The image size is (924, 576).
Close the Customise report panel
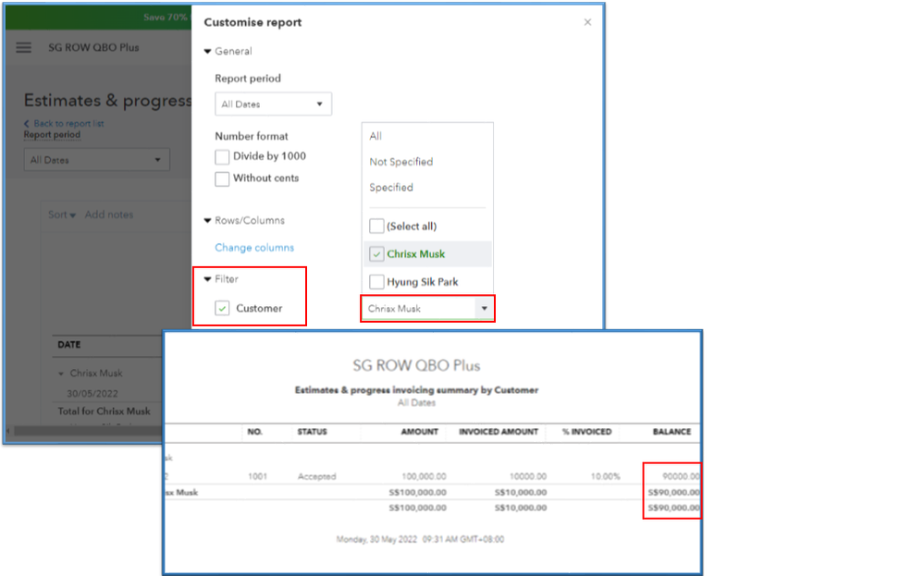click(587, 22)
